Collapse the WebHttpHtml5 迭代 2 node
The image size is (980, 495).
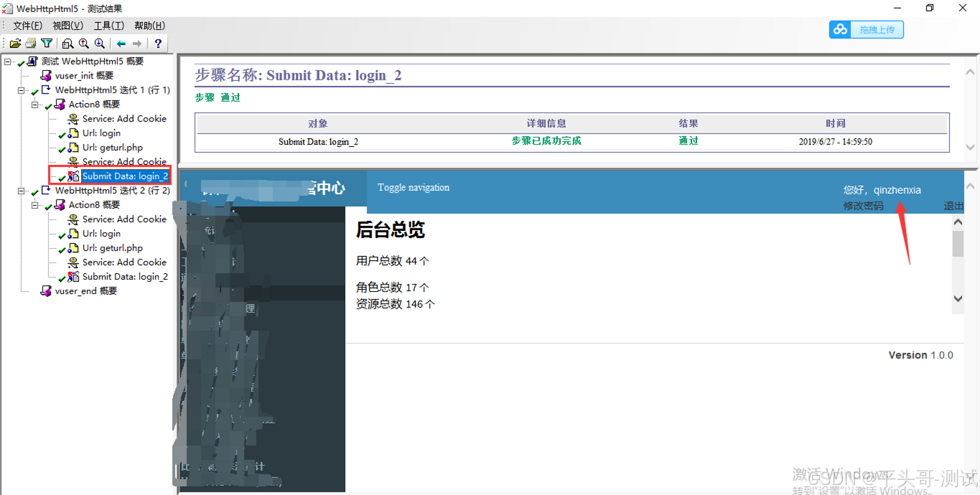click(x=21, y=191)
